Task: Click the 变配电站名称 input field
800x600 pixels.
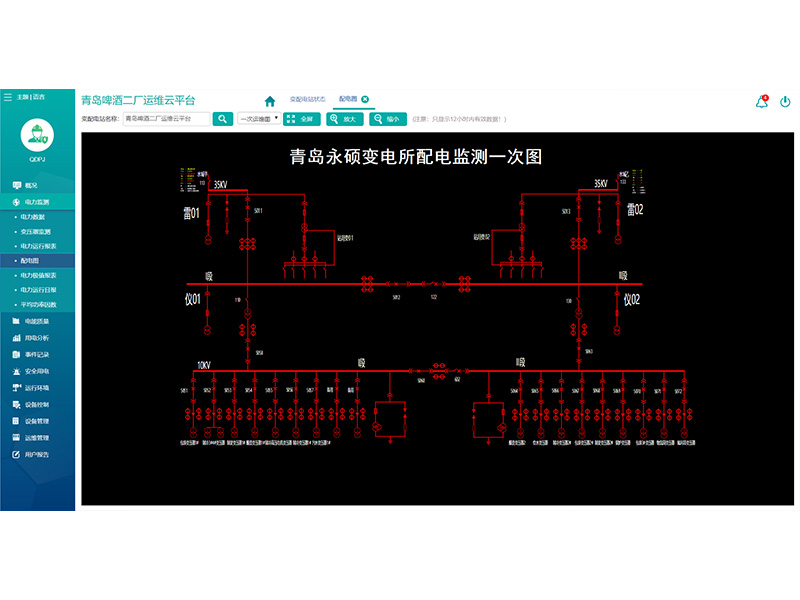Action: tap(165, 119)
